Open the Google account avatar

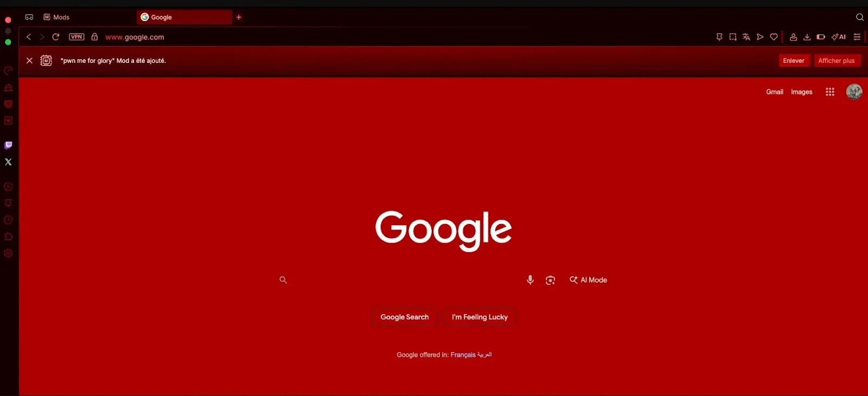854,92
